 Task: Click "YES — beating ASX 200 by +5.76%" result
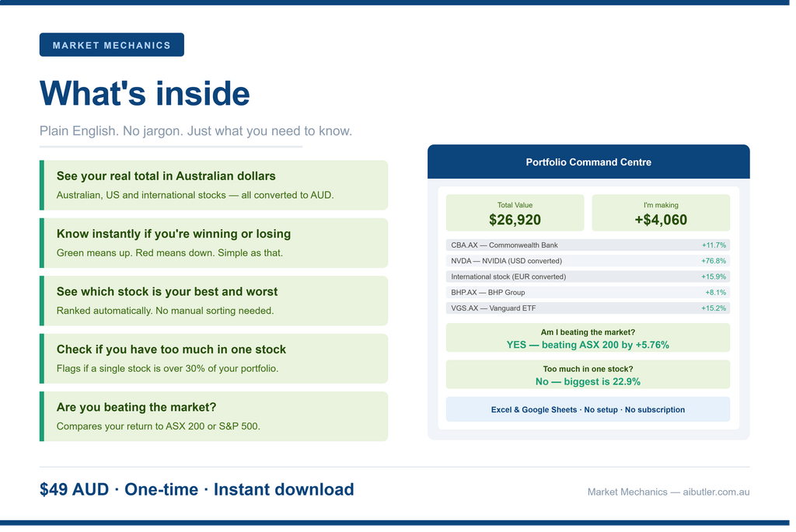588,345
